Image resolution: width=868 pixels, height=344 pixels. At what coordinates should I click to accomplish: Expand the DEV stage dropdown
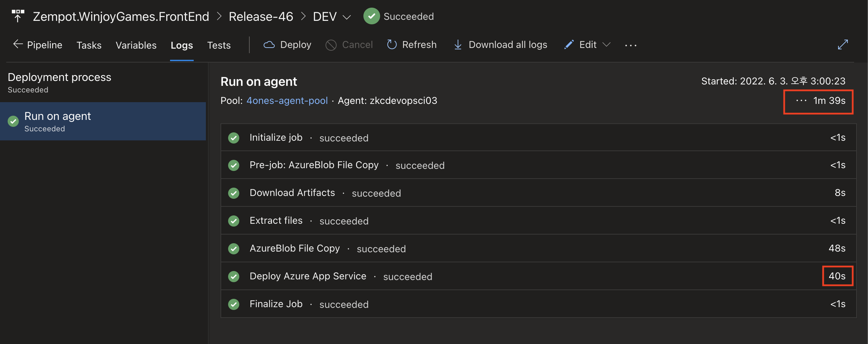347,17
